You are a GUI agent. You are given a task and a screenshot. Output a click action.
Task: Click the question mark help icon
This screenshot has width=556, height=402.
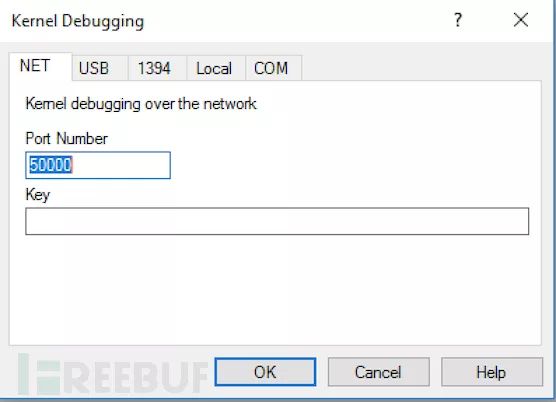(x=458, y=20)
